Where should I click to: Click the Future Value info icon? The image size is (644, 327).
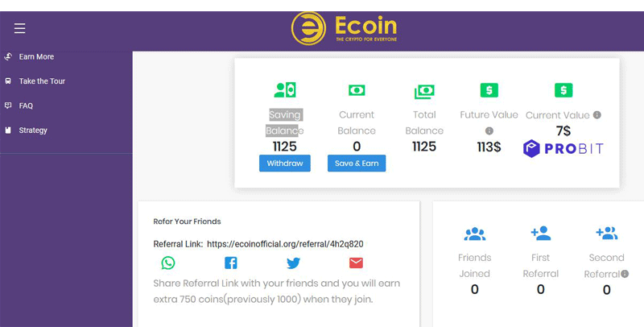[489, 131]
